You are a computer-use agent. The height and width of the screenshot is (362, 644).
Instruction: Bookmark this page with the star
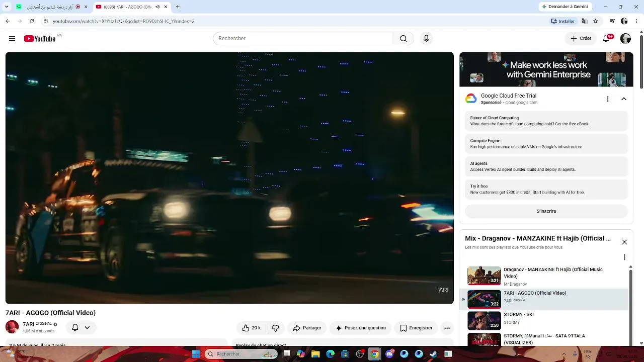point(596,21)
